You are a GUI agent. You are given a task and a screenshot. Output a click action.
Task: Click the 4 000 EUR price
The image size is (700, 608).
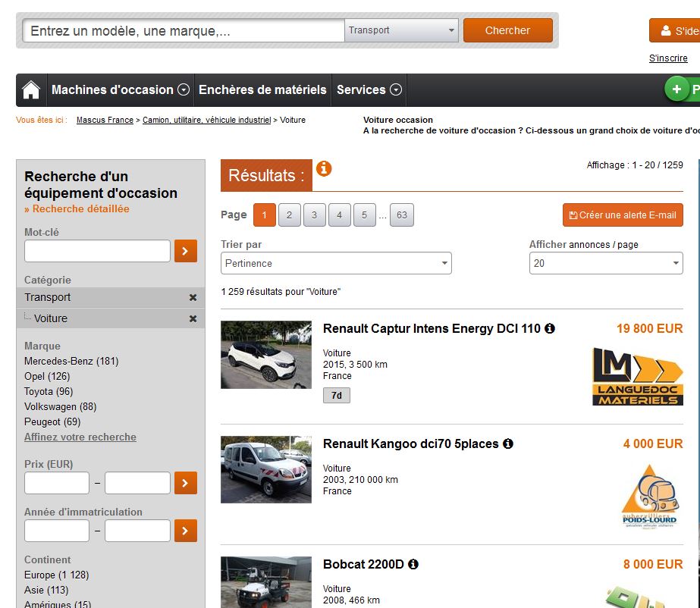point(653,443)
